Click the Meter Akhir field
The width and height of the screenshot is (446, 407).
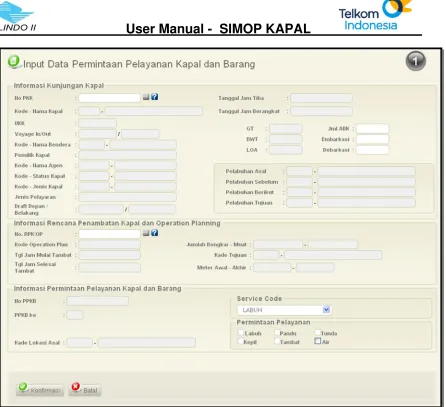pyautogui.click(x=315, y=268)
